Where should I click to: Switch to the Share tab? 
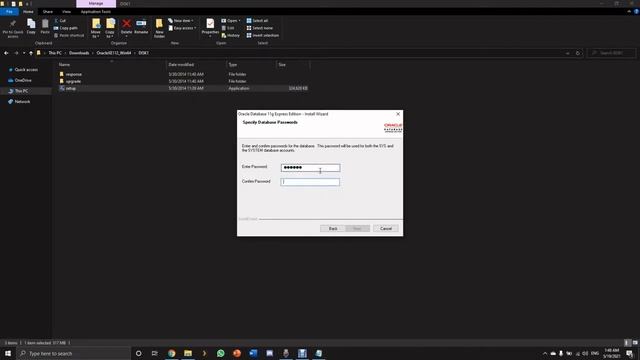point(48,11)
